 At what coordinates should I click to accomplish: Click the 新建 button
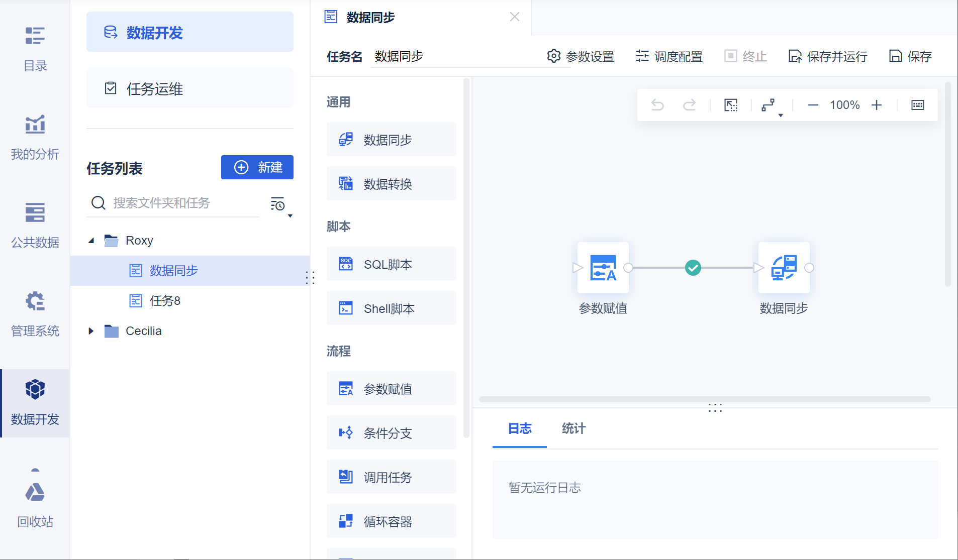[257, 167]
